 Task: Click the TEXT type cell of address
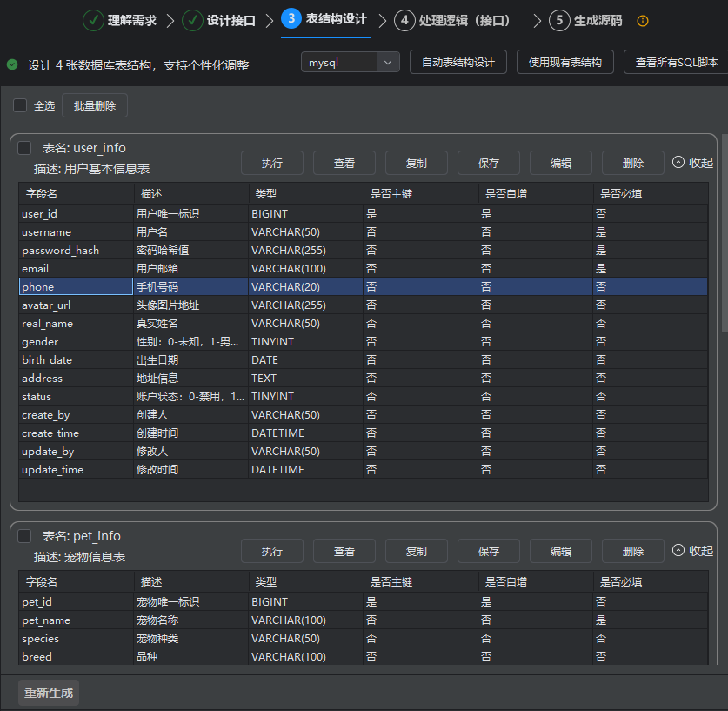click(305, 378)
